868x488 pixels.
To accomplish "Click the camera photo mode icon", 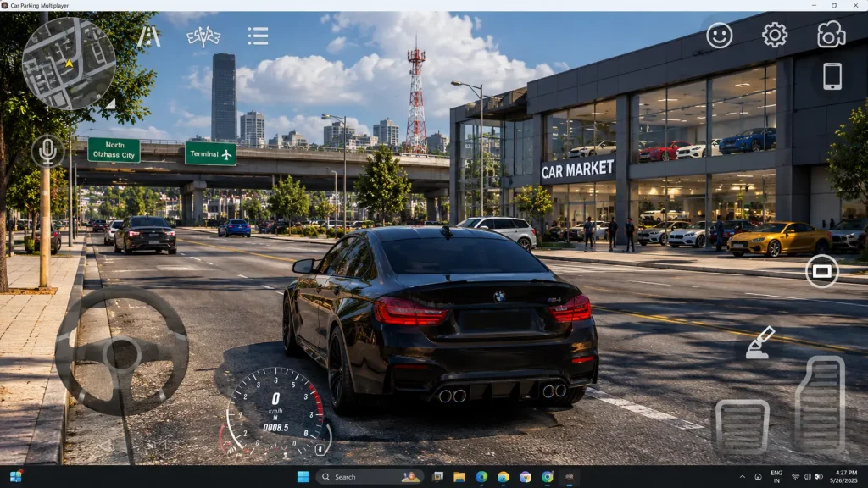I will click(831, 34).
